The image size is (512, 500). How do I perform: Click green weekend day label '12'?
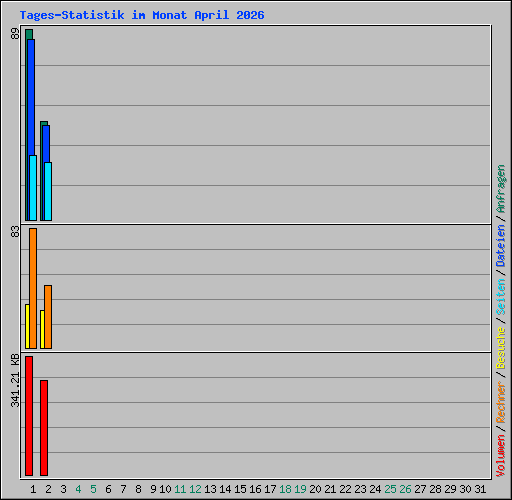pos(195,489)
